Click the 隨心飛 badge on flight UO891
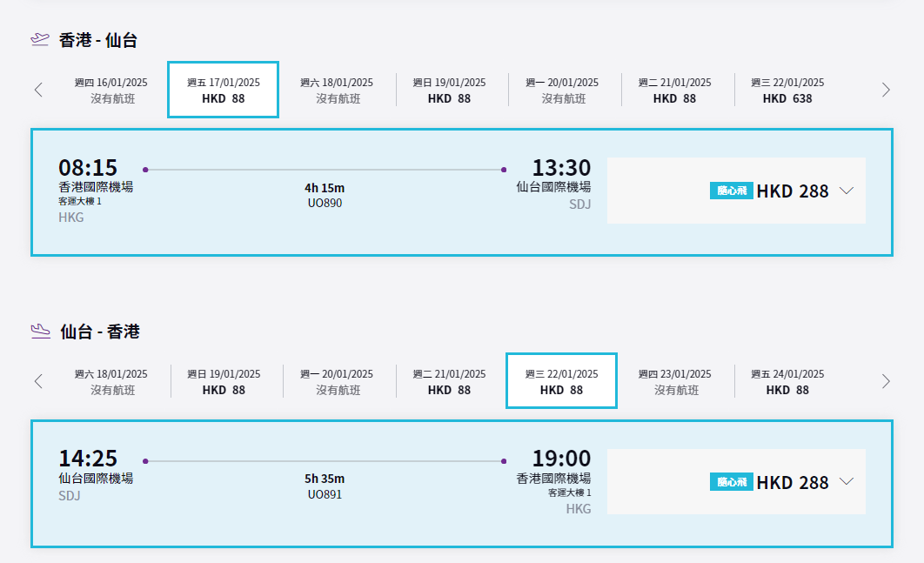The image size is (924, 563). click(x=731, y=482)
